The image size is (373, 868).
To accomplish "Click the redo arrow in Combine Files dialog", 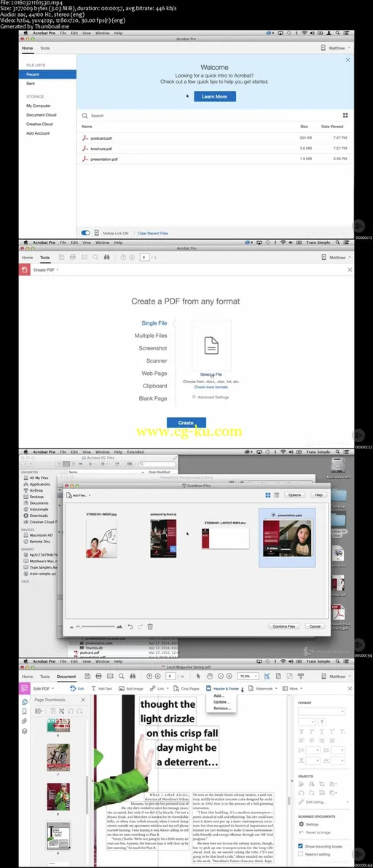I will tap(140, 626).
